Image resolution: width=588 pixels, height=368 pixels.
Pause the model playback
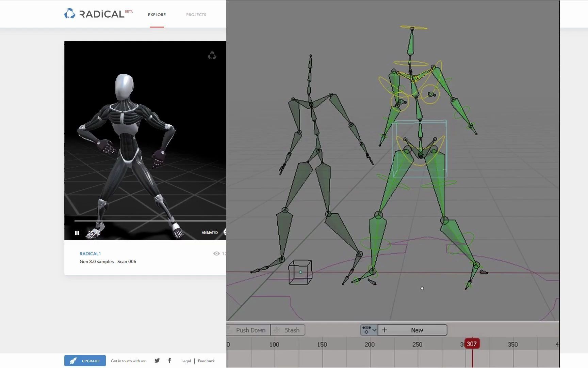point(77,232)
